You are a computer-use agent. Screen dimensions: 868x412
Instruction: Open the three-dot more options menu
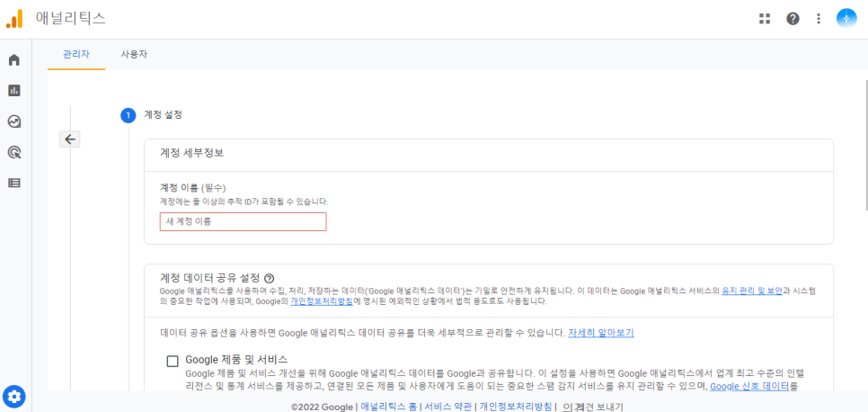[x=819, y=19]
